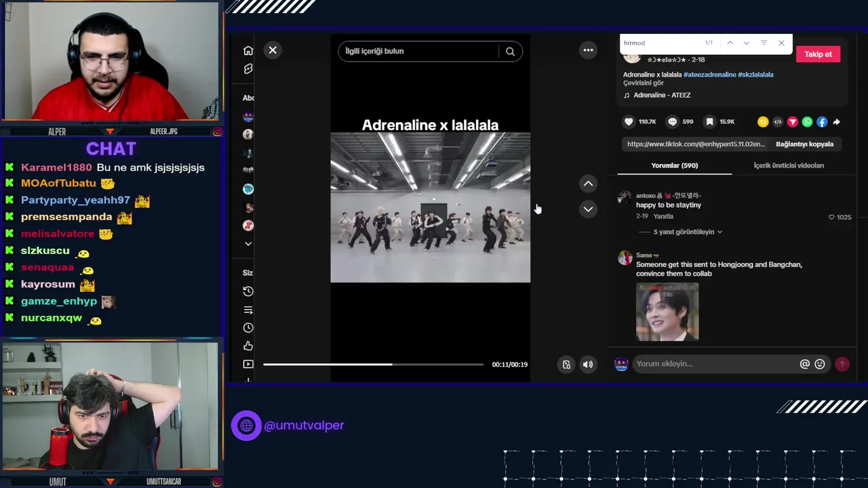This screenshot has width=868, height=488.
Task: Open Your videos play icon in sidebar
Action: (x=248, y=365)
